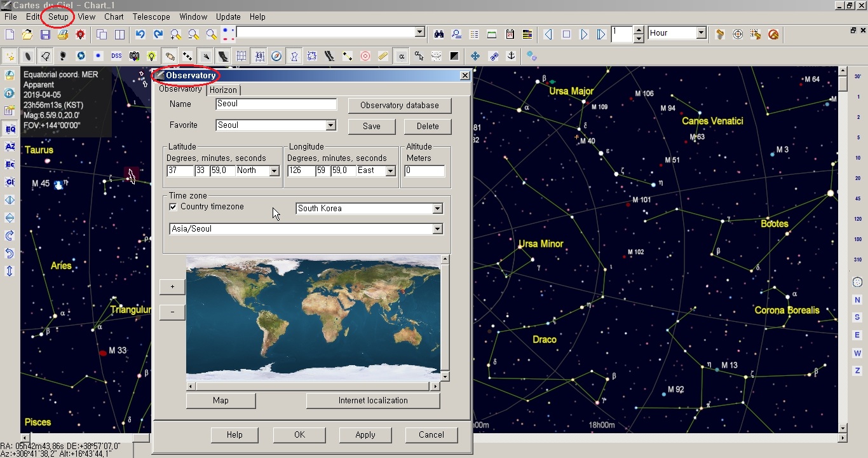868x458 pixels.
Task: Expand the Asia/Seoul timezone dropdown
Action: [437, 229]
